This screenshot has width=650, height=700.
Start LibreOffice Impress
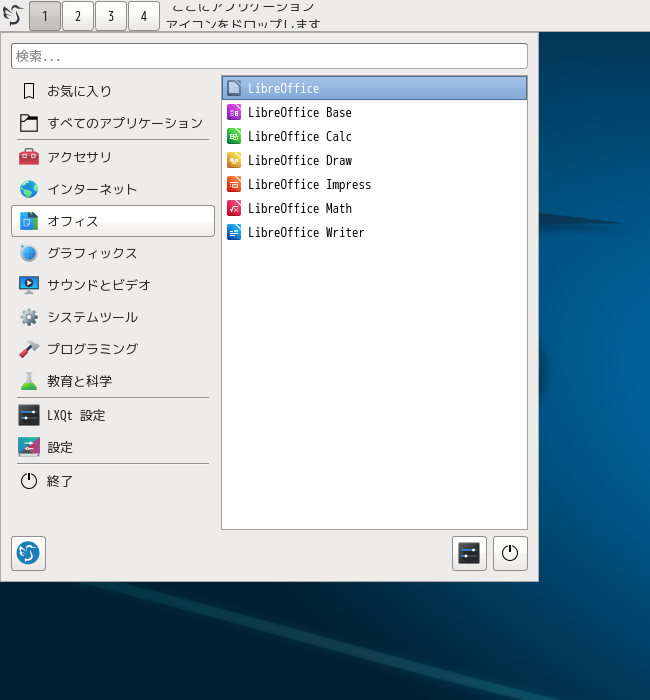pos(309,185)
